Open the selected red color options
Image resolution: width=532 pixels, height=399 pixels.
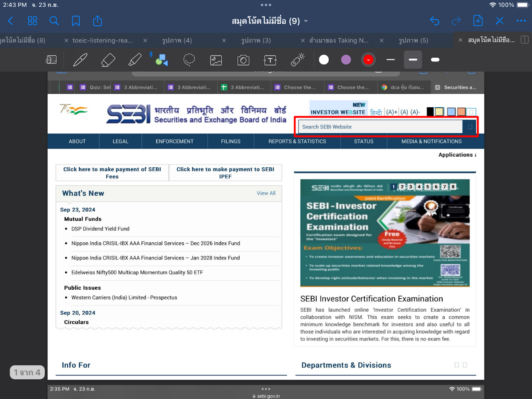pyautogui.click(x=368, y=60)
